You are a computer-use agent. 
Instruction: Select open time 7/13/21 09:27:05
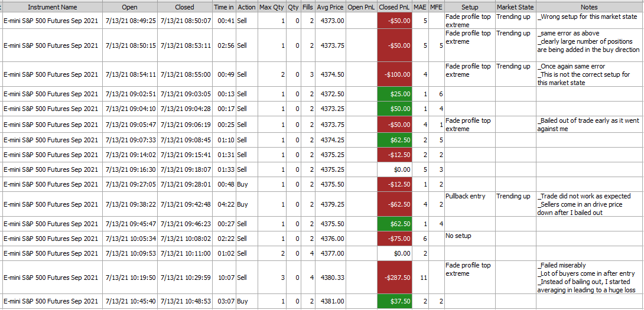click(131, 184)
